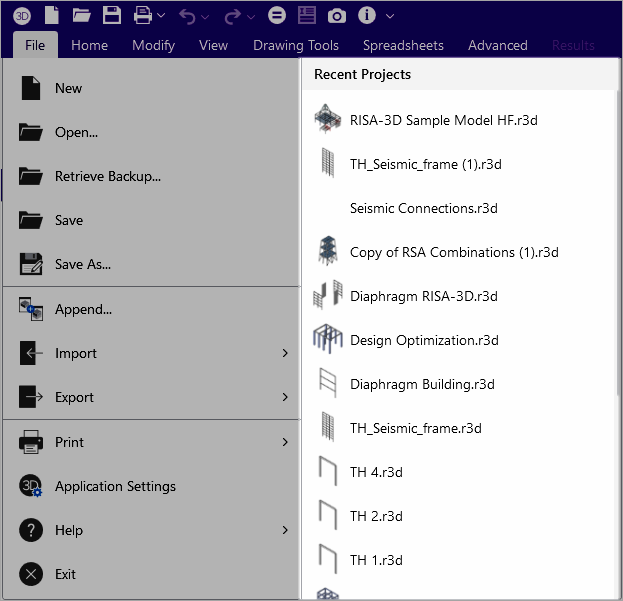Expand the Help submenu arrow
The width and height of the screenshot is (623, 601).
pyautogui.click(x=285, y=530)
